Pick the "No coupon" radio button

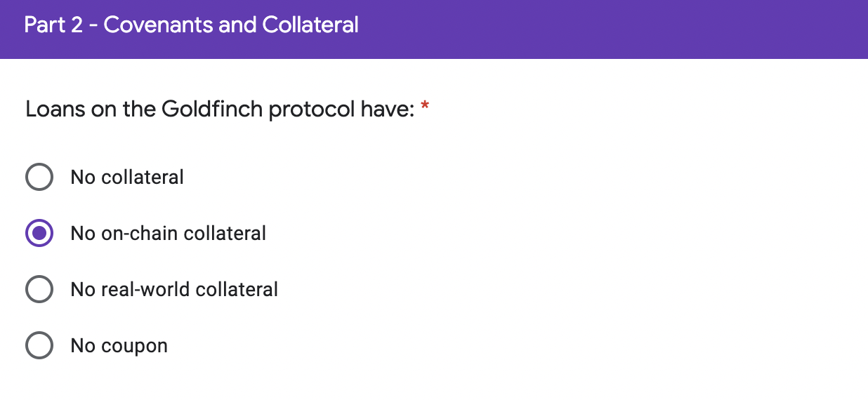[39, 345]
